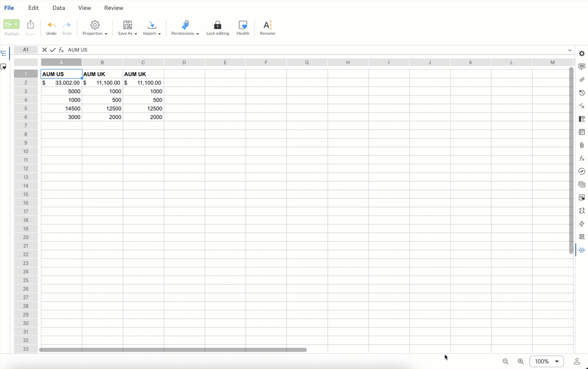Click the zoom out magnifier
This screenshot has height=369, width=588.
pyautogui.click(x=505, y=362)
